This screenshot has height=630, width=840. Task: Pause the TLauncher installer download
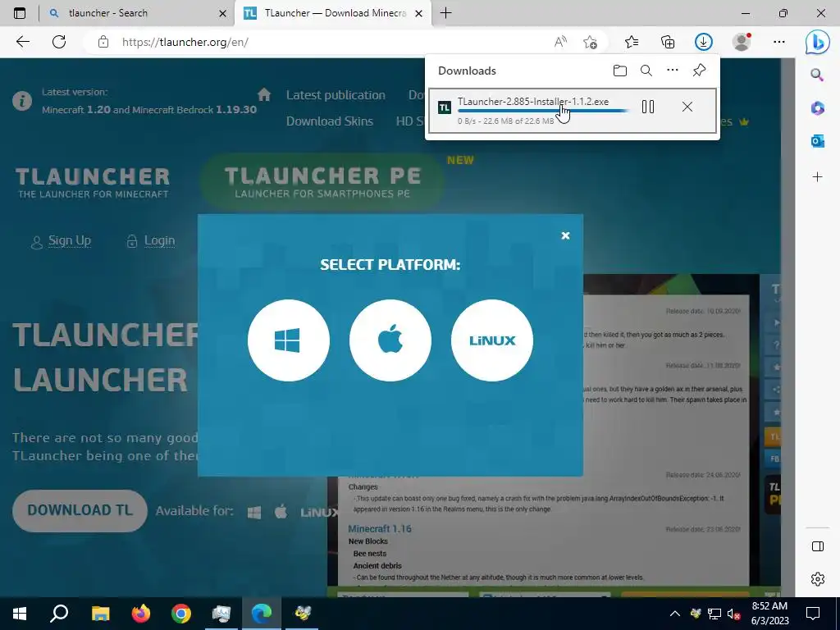click(x=648, y=107)
